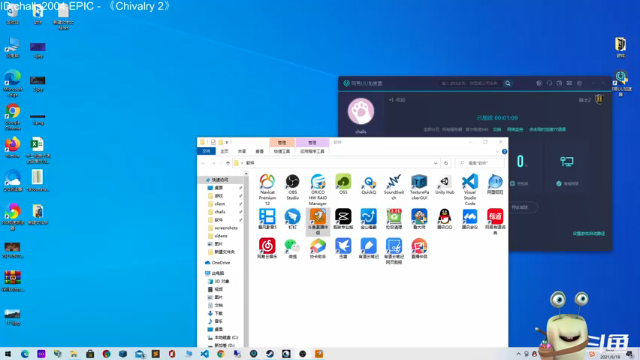Switch to the blue File tab in Explorer
The height and width of the screenshot is (360, 640).
207,151
